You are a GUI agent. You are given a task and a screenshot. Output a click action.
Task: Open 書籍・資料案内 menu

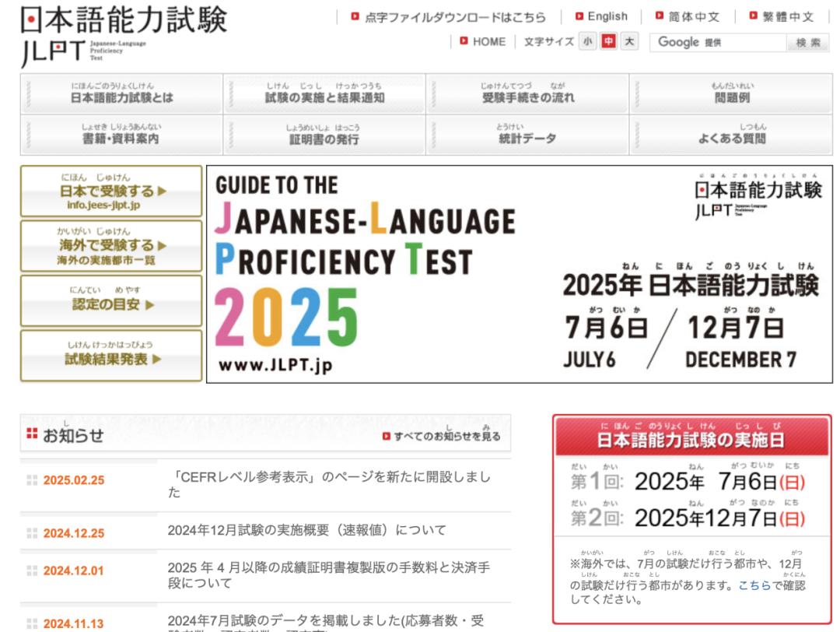[x=121, y=135]
